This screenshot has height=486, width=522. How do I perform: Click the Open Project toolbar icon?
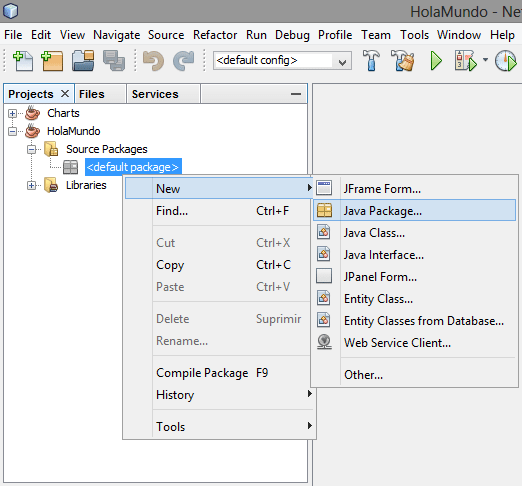click(83, 61)
